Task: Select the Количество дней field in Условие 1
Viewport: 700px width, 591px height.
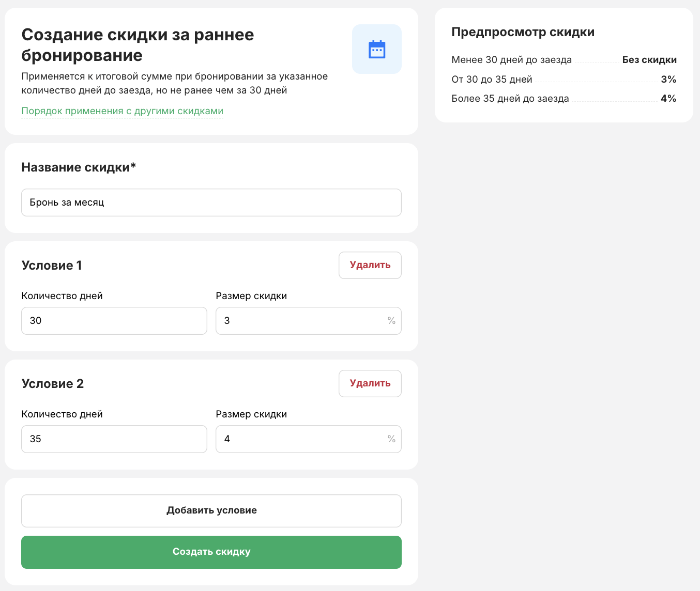Action: pos(114,321)
